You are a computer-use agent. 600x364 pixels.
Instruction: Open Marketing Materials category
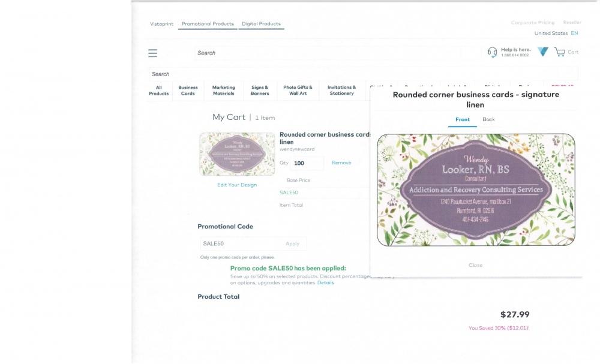pyautogui.click(x=223, y=91)
